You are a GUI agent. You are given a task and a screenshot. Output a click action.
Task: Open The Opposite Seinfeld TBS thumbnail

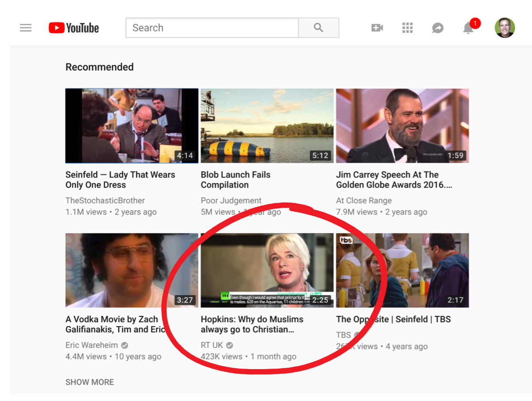coord(402,270)
